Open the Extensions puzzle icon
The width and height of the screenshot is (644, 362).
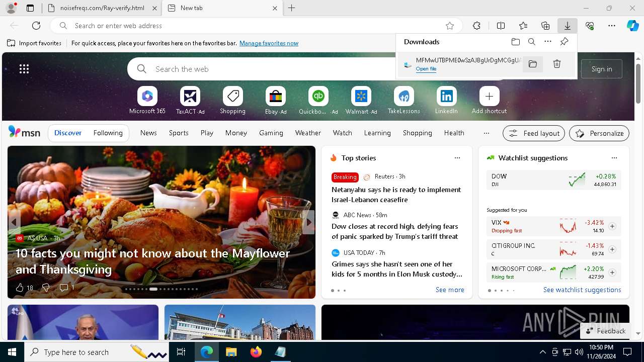point(476,26)
